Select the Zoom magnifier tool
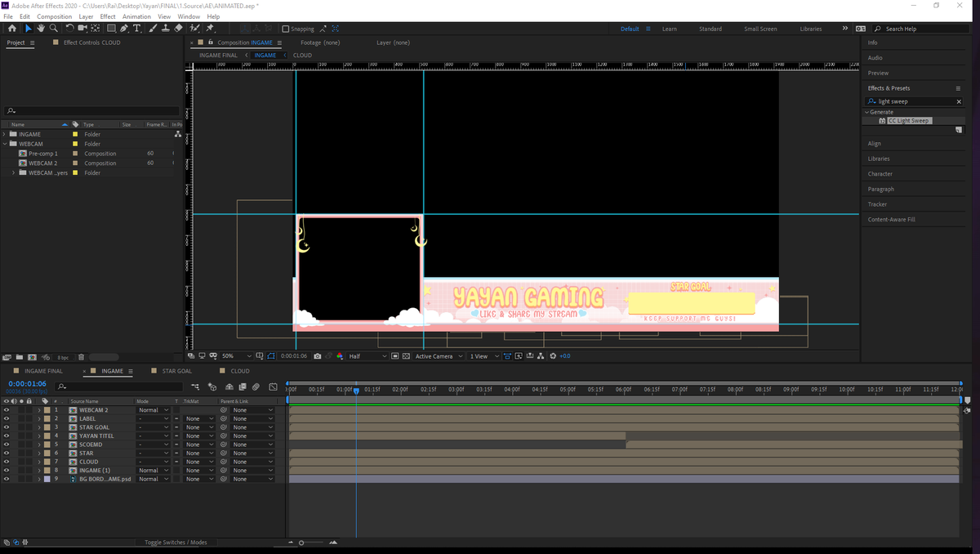 coord(54,29)
